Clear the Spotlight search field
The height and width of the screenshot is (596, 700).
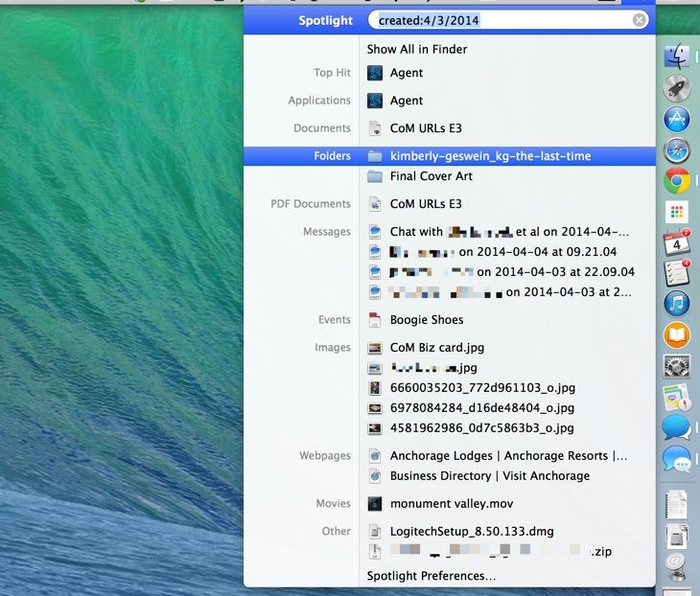click(x=640, y=20)
